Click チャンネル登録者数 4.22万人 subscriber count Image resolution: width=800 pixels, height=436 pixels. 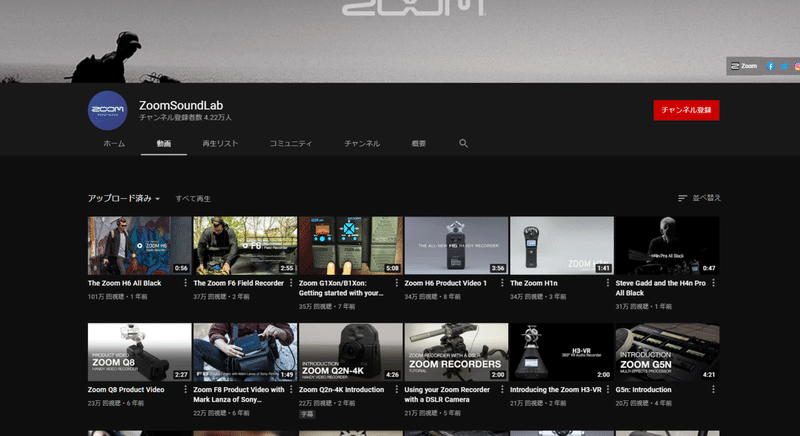point(185,118)
